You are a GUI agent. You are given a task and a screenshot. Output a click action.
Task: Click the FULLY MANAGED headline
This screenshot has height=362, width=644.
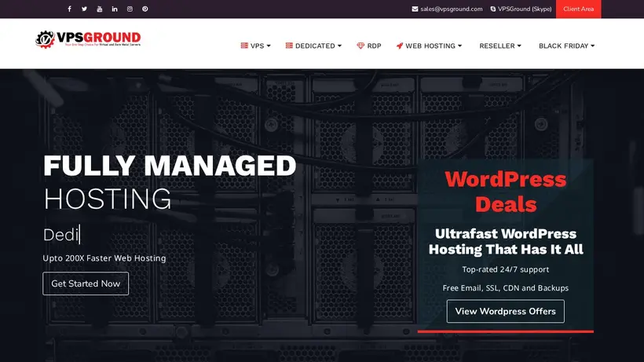170,166
